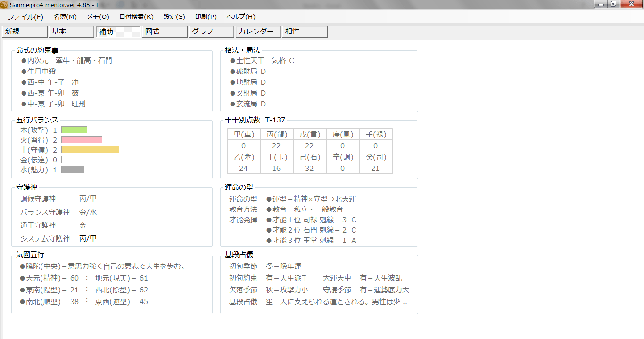Click the 十干別点数 T-137 heading

(x=255, y=120)
